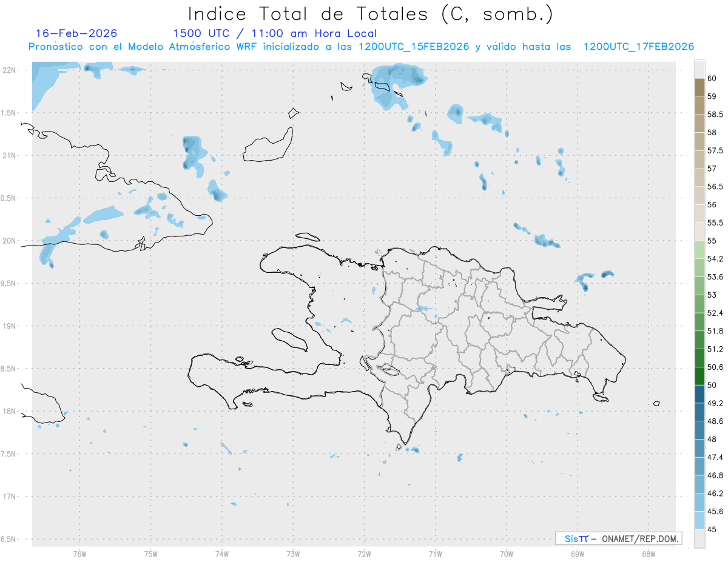Image resolution: width=728 pixels, height=562 pixels.
Task: Click the '59' color scale value
Action: point(712,96)
